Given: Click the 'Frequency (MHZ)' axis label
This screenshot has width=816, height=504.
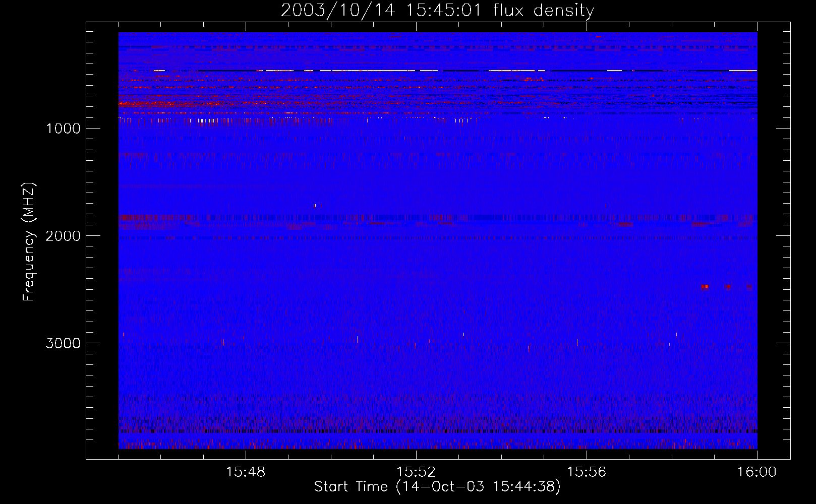Looking at the screenshot, I should [x=28, y=242].
